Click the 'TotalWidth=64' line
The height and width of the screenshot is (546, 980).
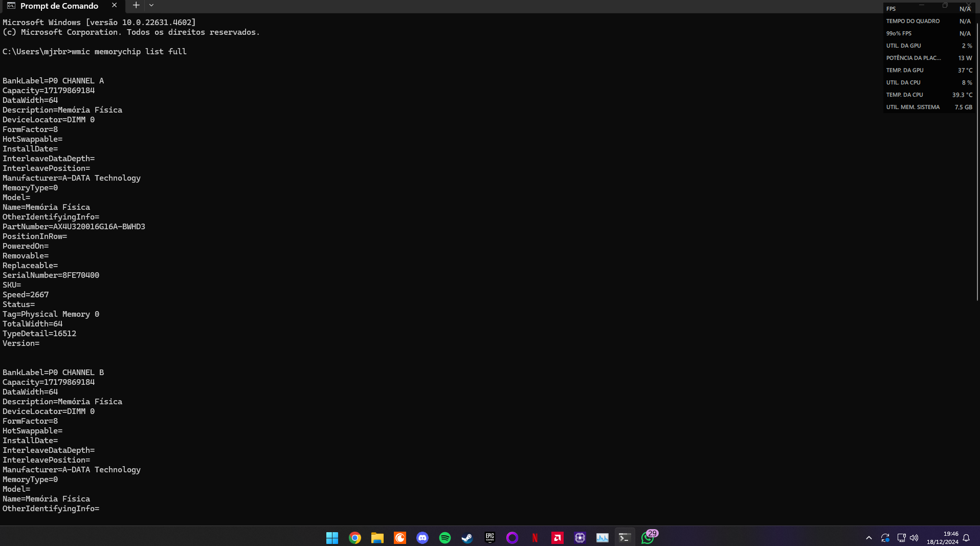pyautogui.click(x=33, y=324)
